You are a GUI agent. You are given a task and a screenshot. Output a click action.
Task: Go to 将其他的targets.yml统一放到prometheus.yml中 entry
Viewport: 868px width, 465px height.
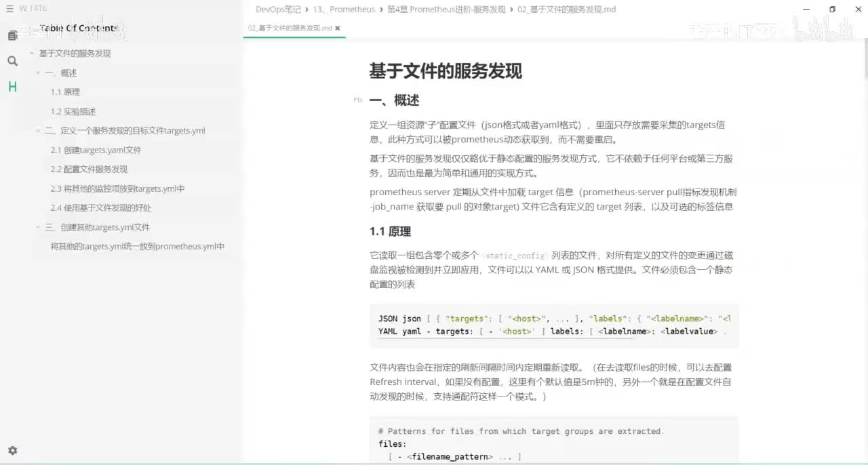point(138,247)
